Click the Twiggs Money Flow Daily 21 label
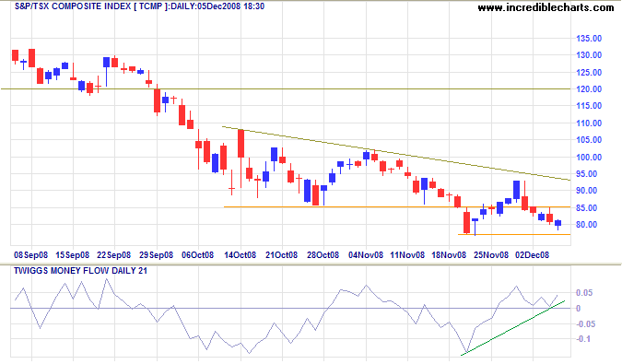 coord(80,271)
